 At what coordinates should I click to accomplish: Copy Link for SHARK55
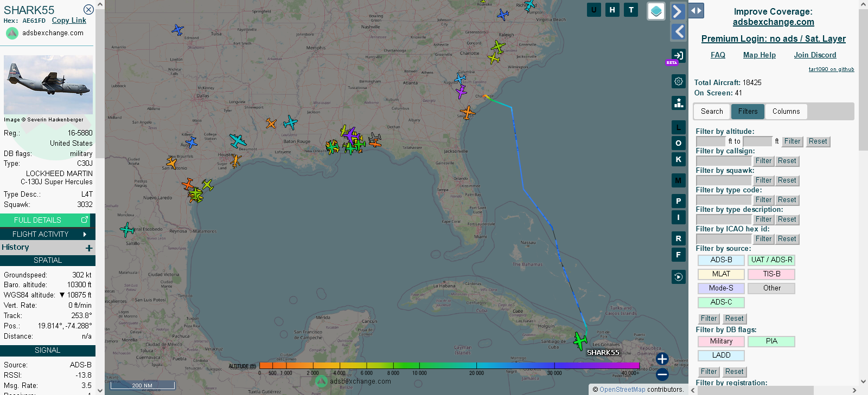click(x=69, y=21)
